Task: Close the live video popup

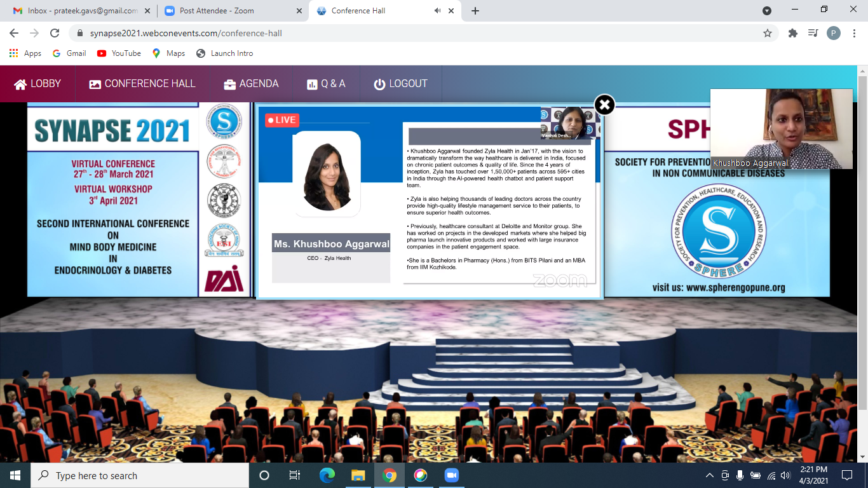Action: coord(604,105)
